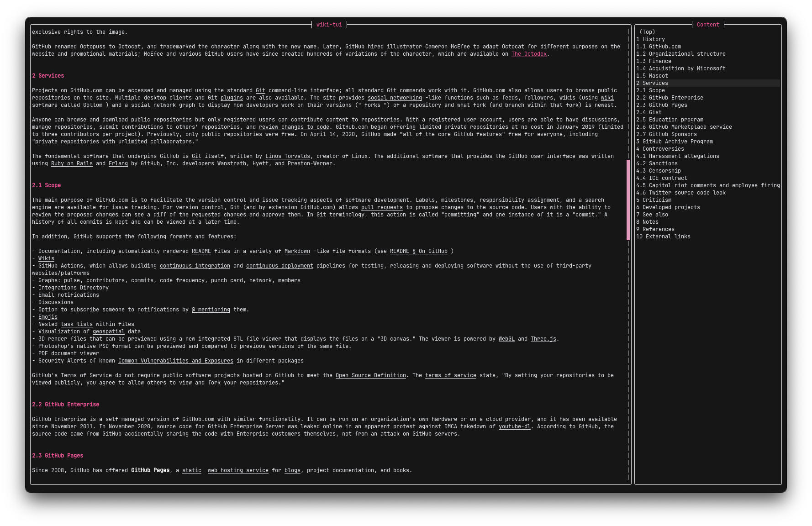812x526 pixels.
Task: Click the 'Markdown' link
Action: click(297, 251)
